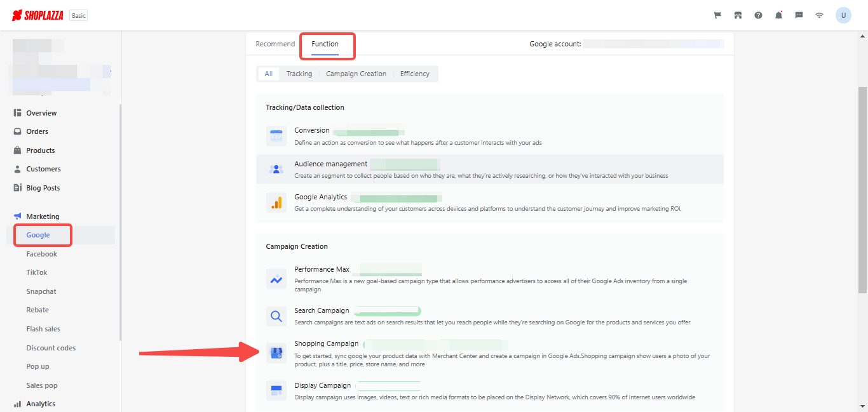Click the wifi status icon
Screen dimensions: 868x412
819,15
